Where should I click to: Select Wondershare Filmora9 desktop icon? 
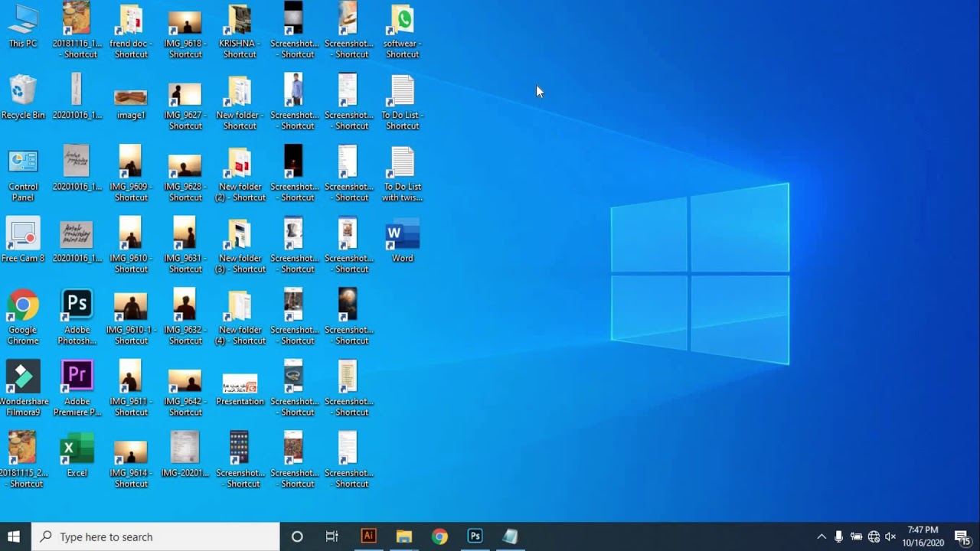23,389
